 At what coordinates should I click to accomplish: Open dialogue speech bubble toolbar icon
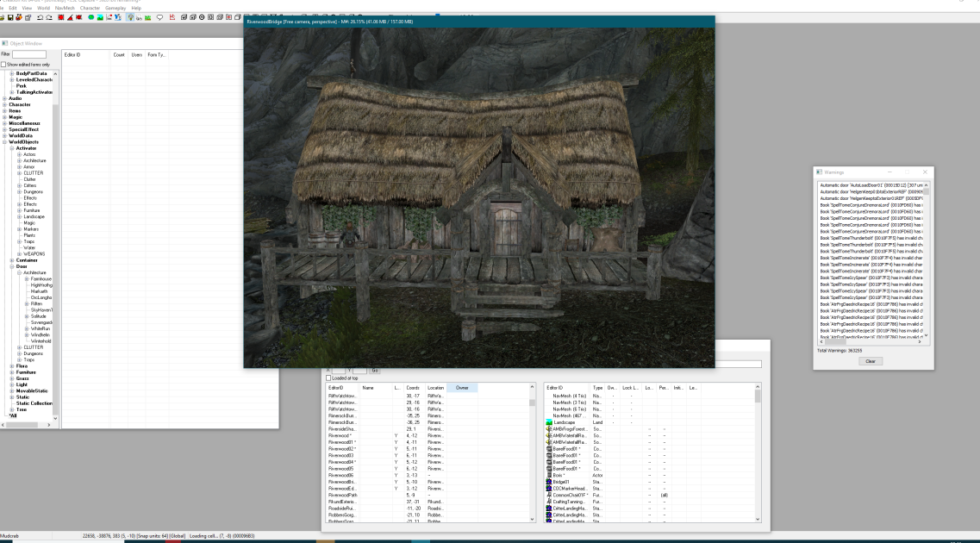coord(159,17)
